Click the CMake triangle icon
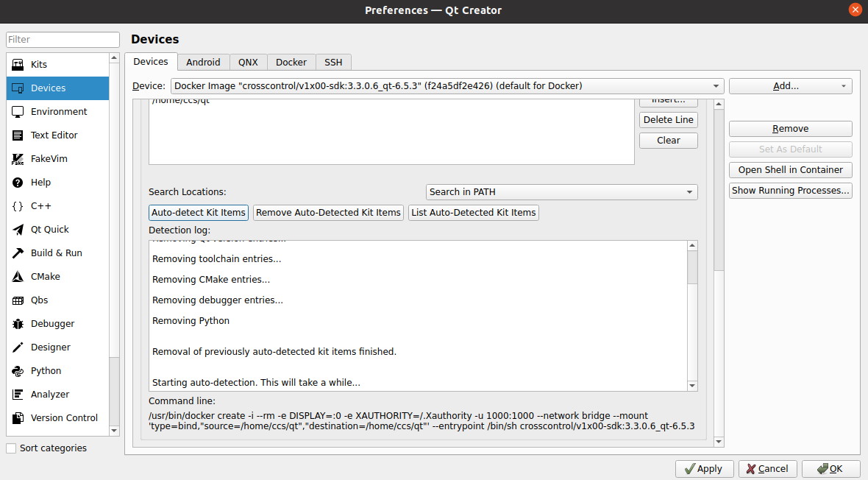 point(18,277)
